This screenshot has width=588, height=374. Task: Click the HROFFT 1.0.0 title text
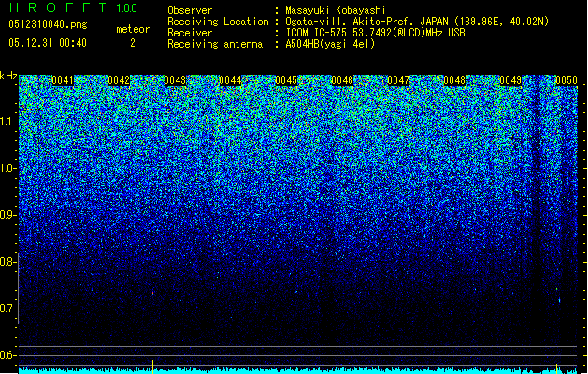coord(73,7)
